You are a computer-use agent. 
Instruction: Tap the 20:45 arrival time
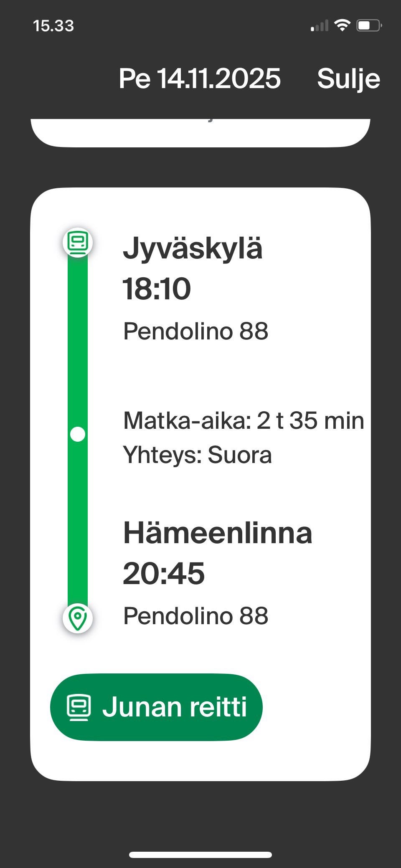pyautogui.click(x=164, y=573)
